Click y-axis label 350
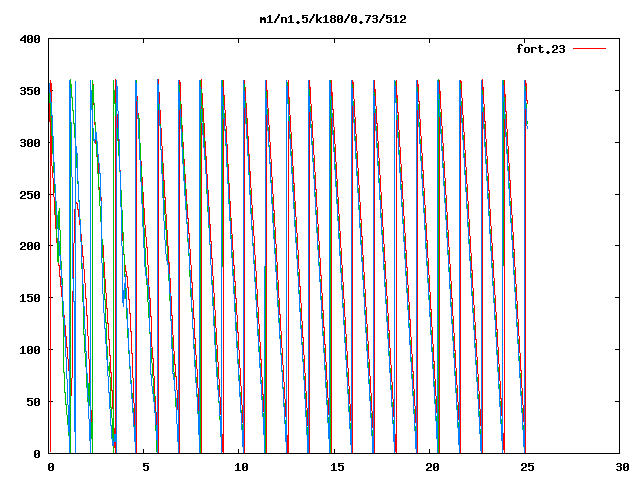This screenshot has width=640, height=480. coord(30,91)
